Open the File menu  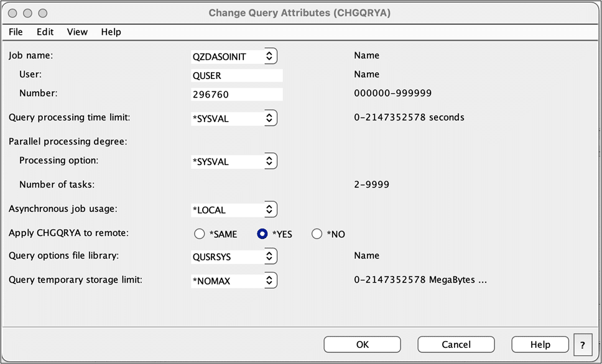point(16,32)
